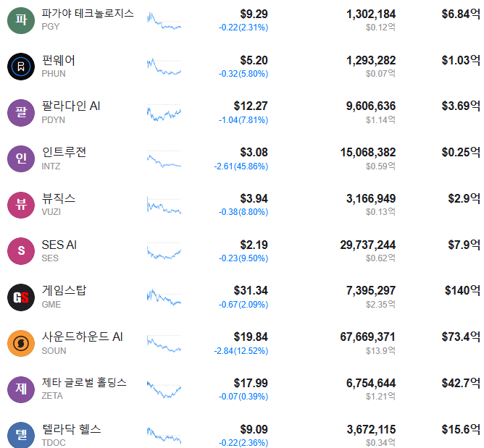Image resolution: width=484 pixels, height=448 pixels.
Task: Click the 67,669,371 volume figure
Action: (367, 337)
